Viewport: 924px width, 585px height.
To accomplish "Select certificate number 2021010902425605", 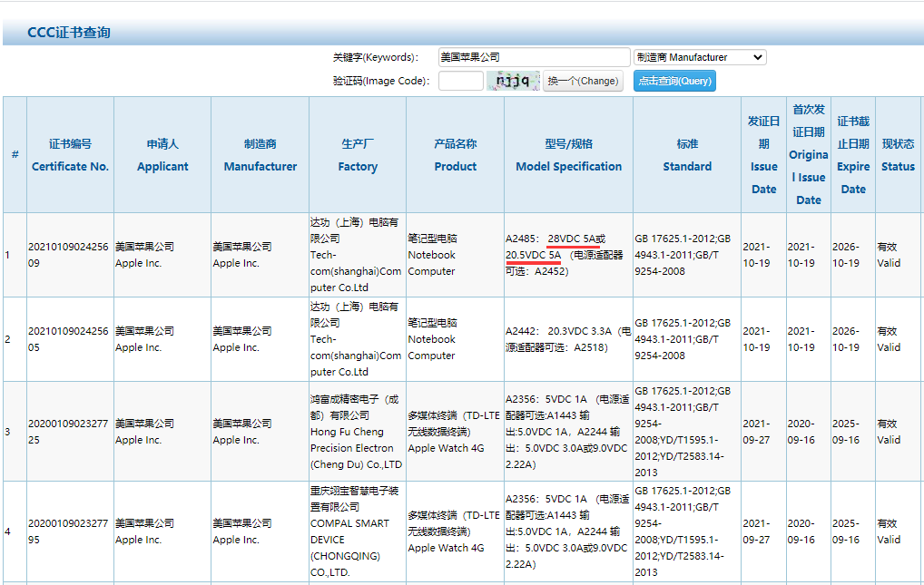I will 68,339.
